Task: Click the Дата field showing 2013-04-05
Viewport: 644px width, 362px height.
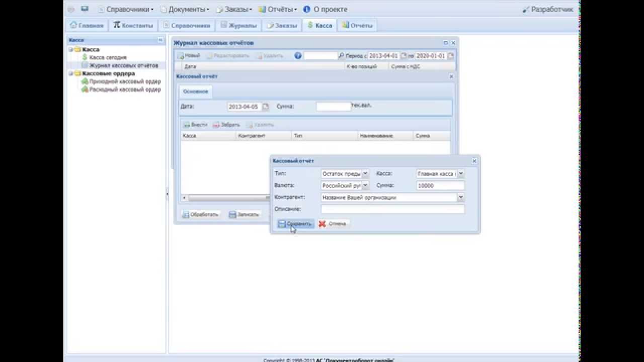Action: click(x=244, y=107)
